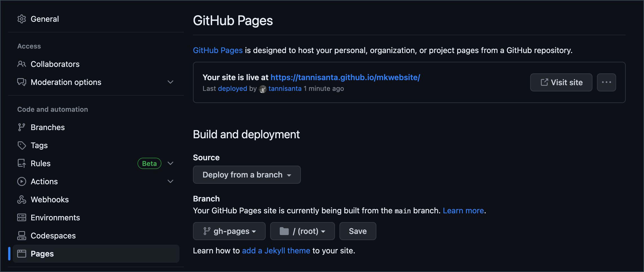Click the '1 minute ago' timestamp

(x=324, y=89)
